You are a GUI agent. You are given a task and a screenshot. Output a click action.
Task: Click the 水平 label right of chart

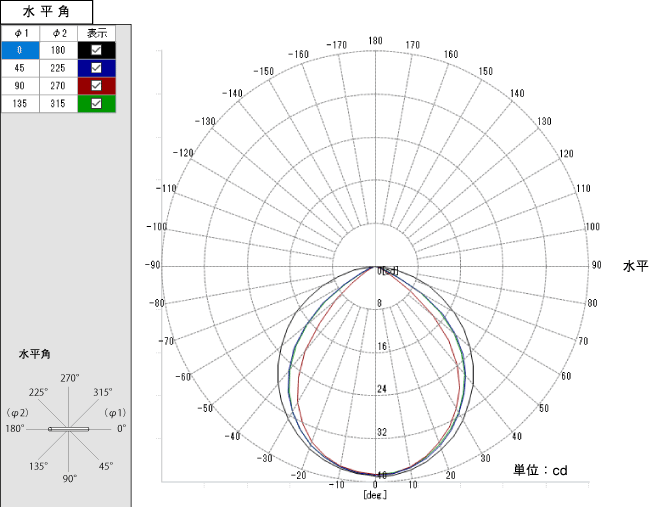point(635,266)
